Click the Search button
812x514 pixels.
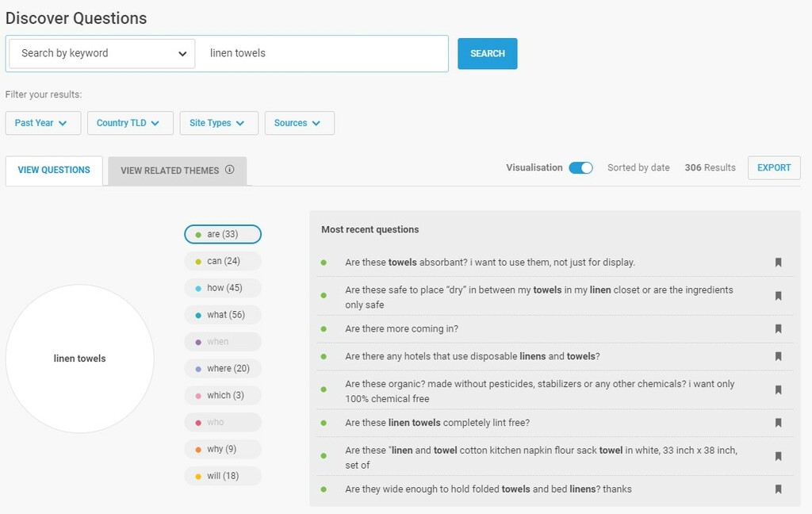[x=487, y=54]
